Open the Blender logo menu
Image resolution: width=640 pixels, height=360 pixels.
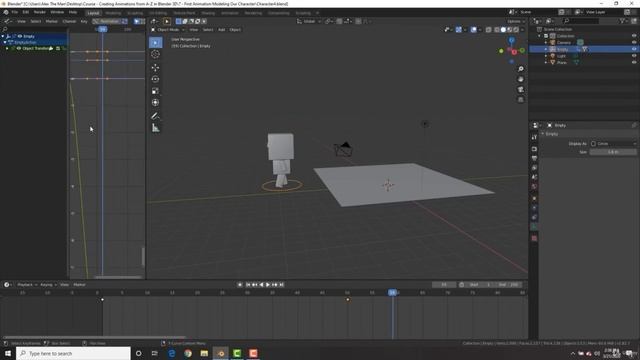pyautogui.click(x=6, y=12)
